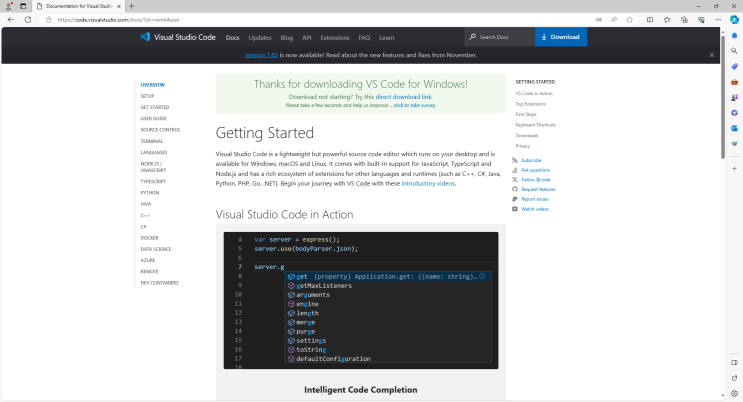Reload the page with the refresh icon
This screenshot has height=402, width=743.
click(x=28, y=19)
